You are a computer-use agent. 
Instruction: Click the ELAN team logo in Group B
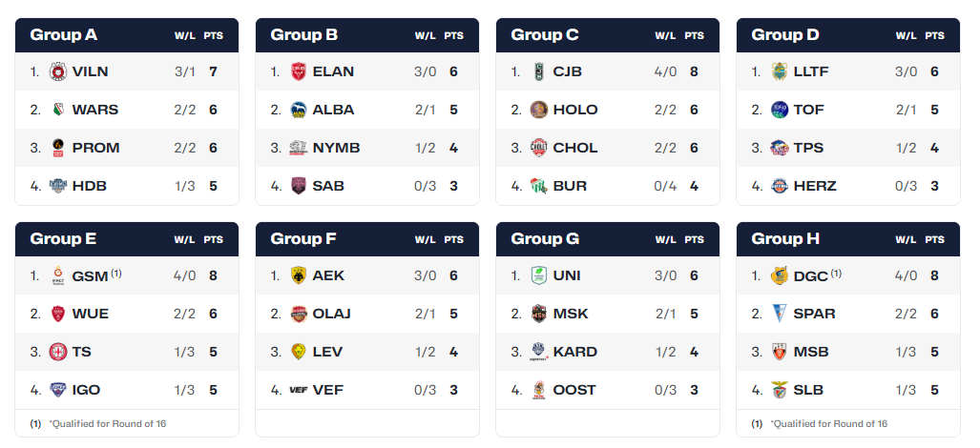[x=299, y=71]
